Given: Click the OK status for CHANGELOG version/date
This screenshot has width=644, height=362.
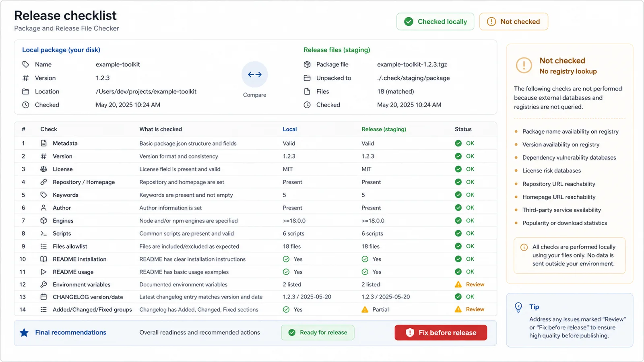Looking at the screenshot, I should tap(464, 297).
